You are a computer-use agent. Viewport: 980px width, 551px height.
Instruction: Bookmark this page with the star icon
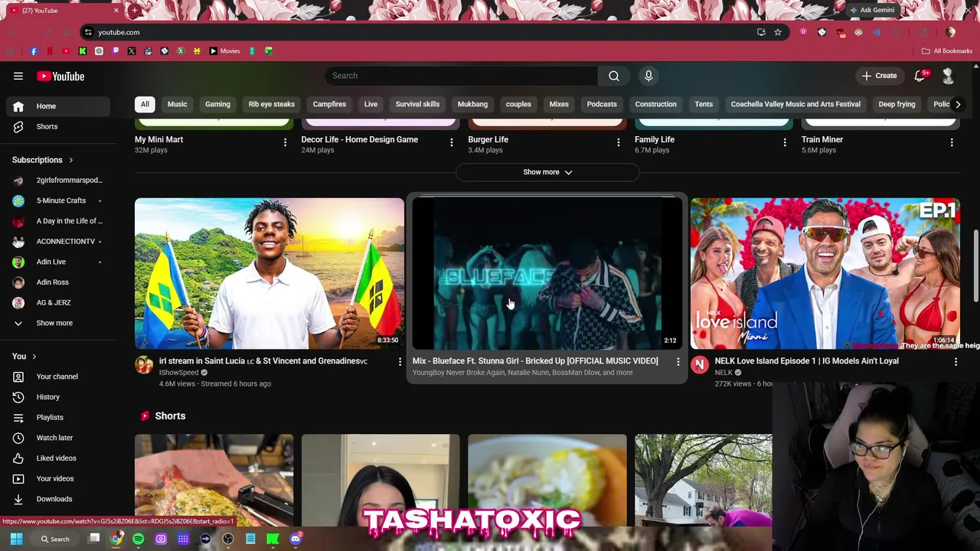click(x=778, y=32)
